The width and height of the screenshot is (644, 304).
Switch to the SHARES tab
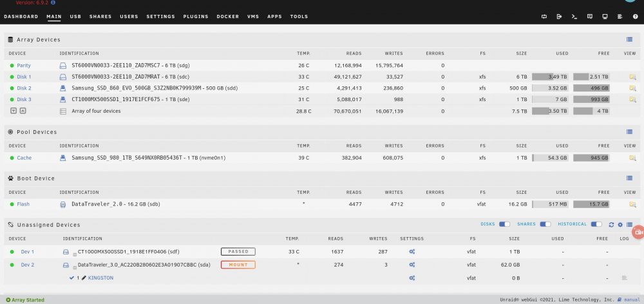pos(100,17)
